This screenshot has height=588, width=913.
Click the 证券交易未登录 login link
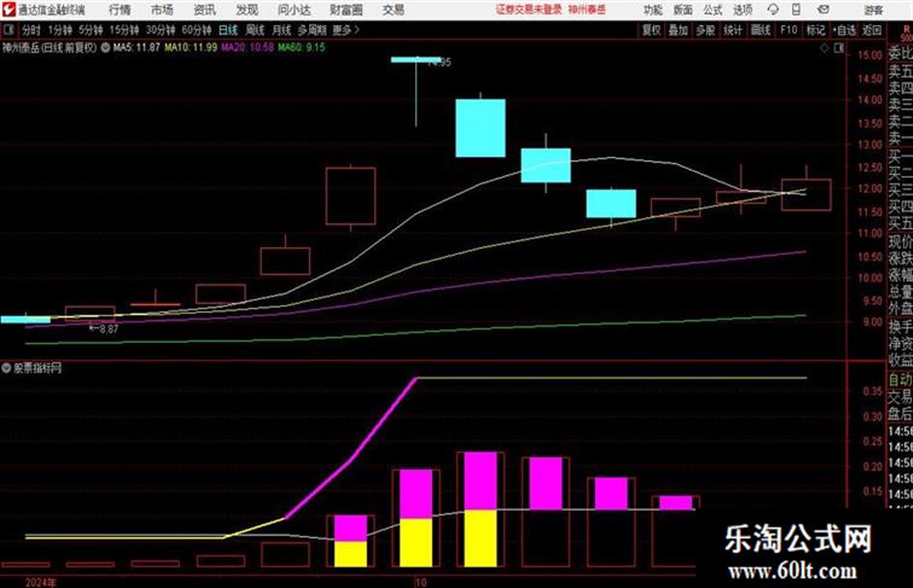(x=528, y=10)
